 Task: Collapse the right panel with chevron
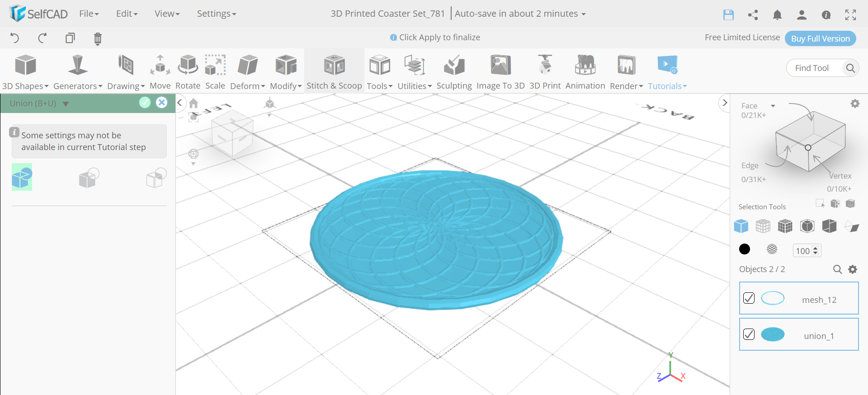pyautogui.click(x=725, y=103)
